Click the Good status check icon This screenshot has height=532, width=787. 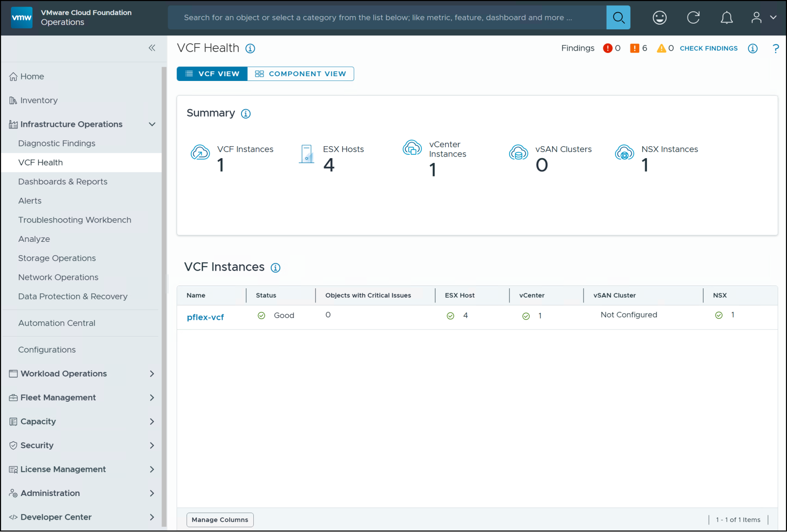click(261, 316)
